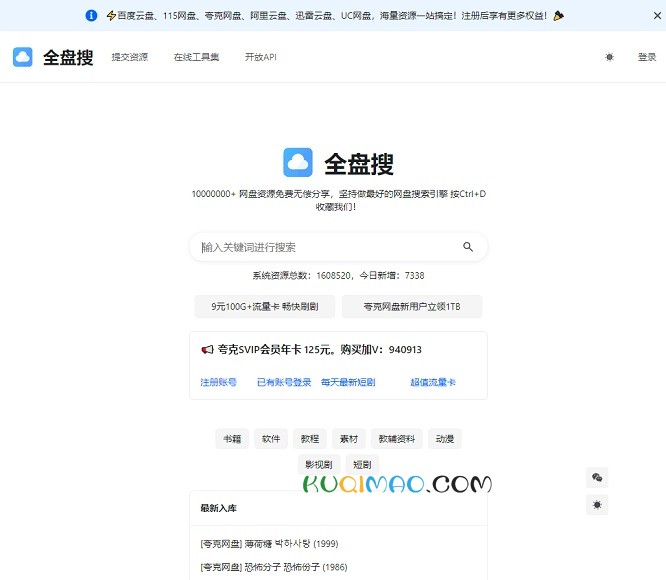Open the 开放API menu item
The height and width of the screenshot is (580, 666).
click(261, 57)
